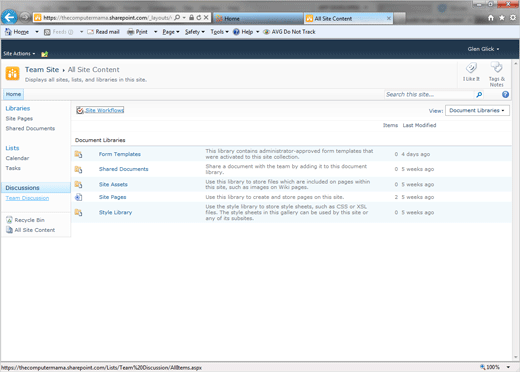The width and height of the screenshot is (520, 372).
Task: Click the Site Workflows icon
Action: click(80, 110)
